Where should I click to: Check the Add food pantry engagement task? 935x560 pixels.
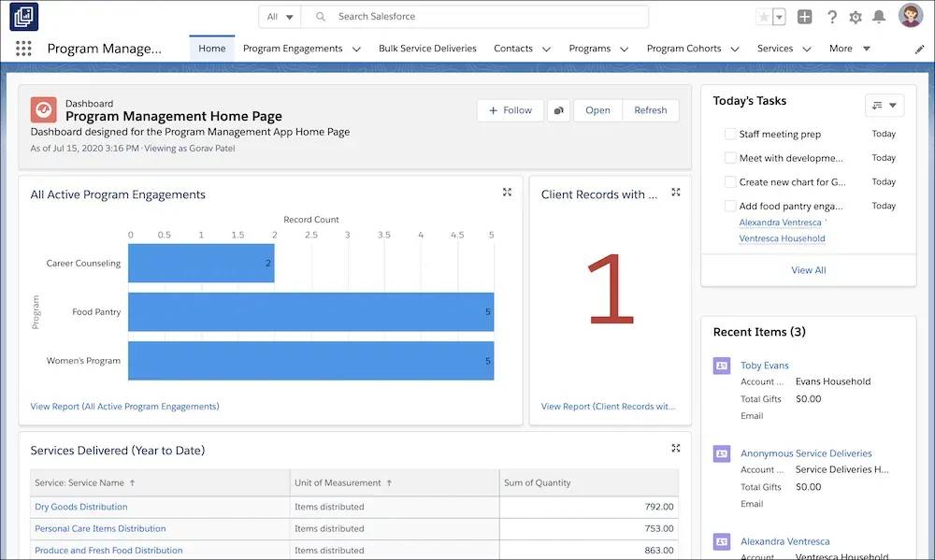730,206
